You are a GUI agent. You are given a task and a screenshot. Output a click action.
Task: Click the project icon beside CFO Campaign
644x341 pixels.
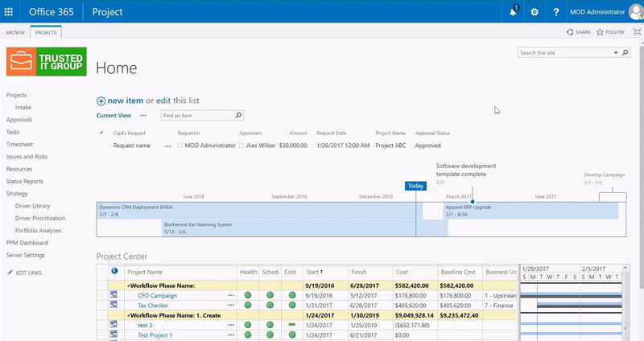(114, 295)
